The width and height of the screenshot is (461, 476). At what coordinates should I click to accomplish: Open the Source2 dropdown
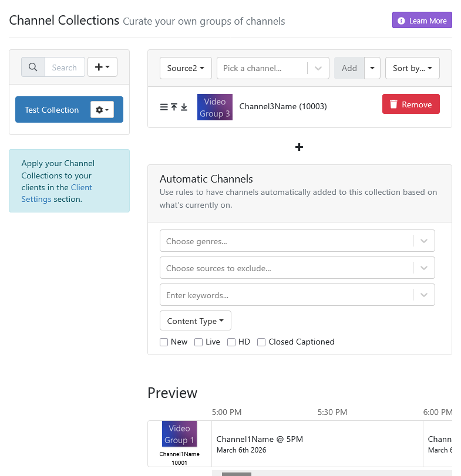pos(186,68)
